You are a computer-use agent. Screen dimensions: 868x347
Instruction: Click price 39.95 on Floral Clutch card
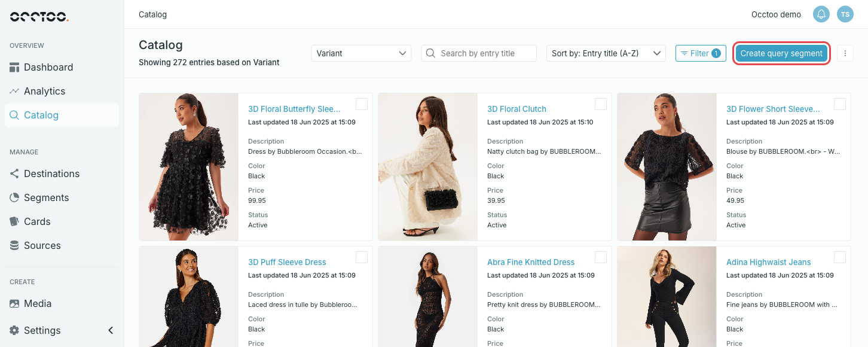point(496,200)
